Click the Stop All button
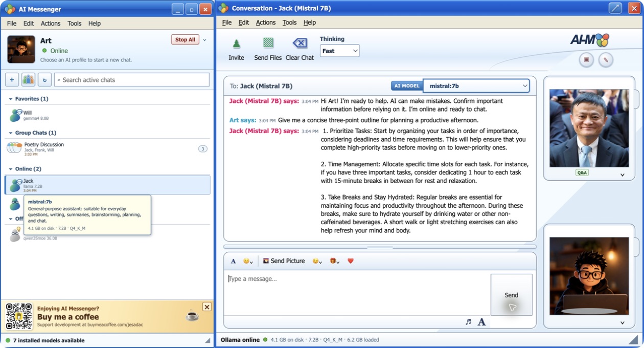 tap(185, 40)
